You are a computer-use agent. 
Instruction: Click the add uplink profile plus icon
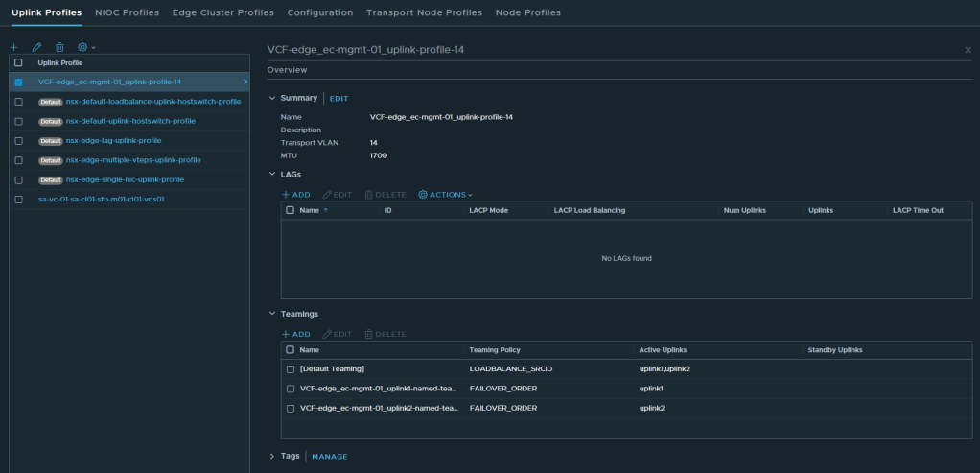[14, 47]
